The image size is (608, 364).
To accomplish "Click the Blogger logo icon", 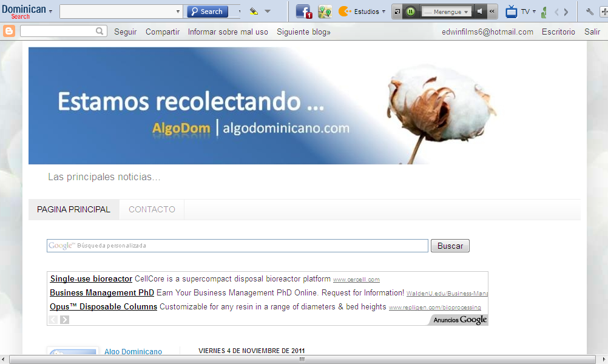I will click(9, 31).
